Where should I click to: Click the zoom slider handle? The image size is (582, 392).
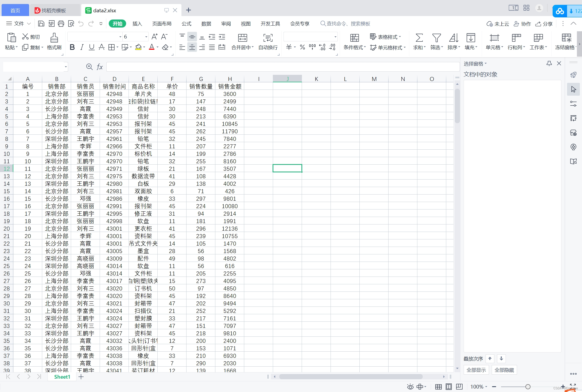pos(528,387)
